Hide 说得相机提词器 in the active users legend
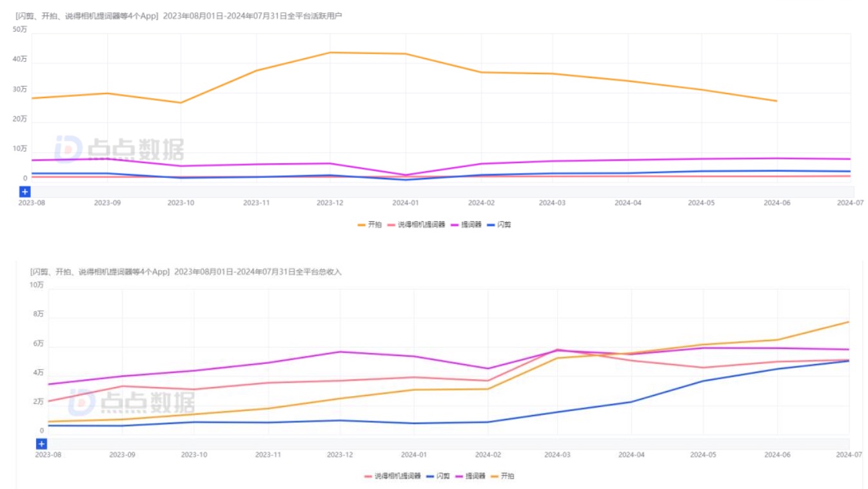The image size is (868, 489). [417, 225]
